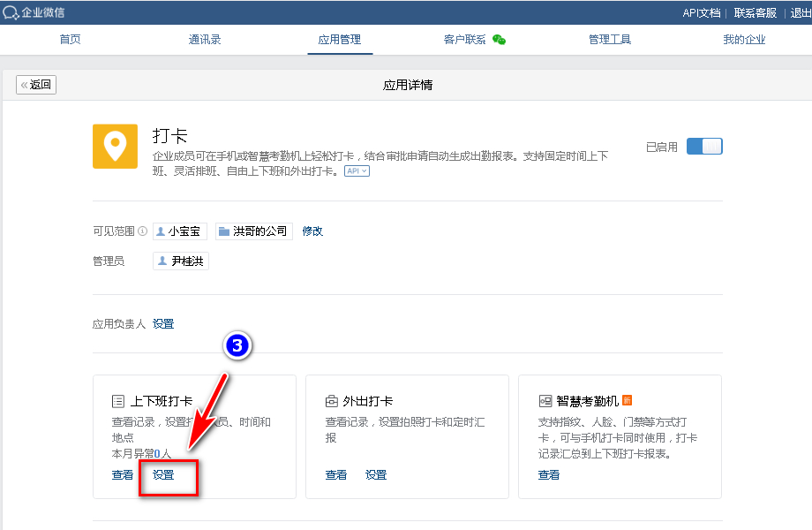Click the person icon in 小宝宝 tag
Image resolution: width=812 pixels, height=530 pixels.
click(161, 231)
